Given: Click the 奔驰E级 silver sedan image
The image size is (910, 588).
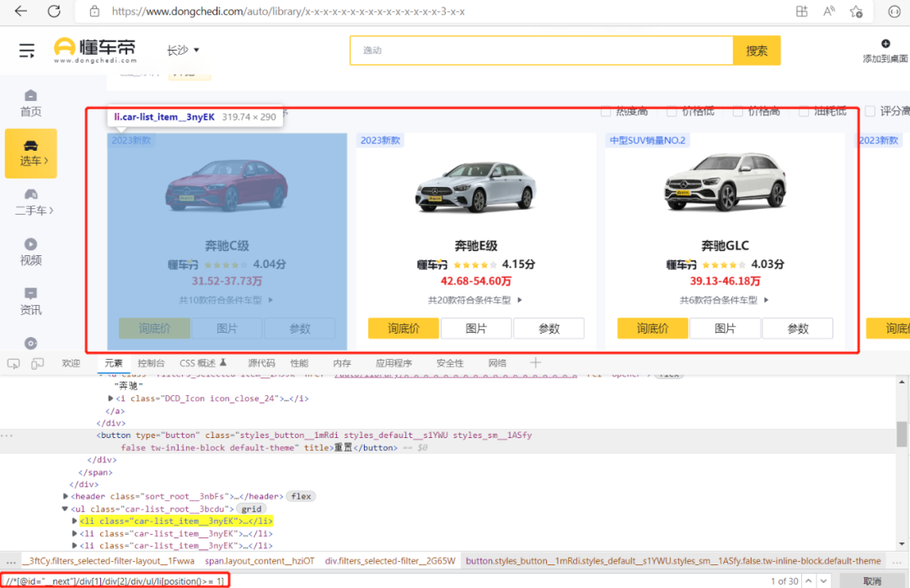Looking at the screenshot, I should click(x=476, y=187).
